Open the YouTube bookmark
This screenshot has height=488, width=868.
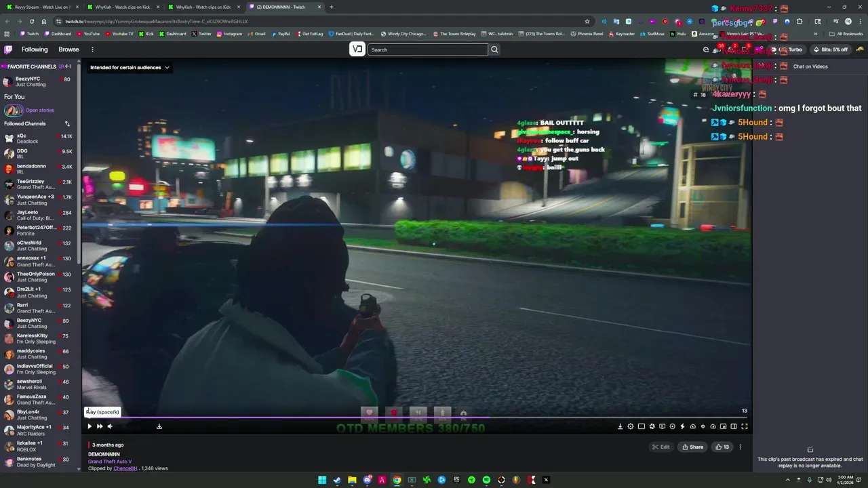[x=88, y=34]
